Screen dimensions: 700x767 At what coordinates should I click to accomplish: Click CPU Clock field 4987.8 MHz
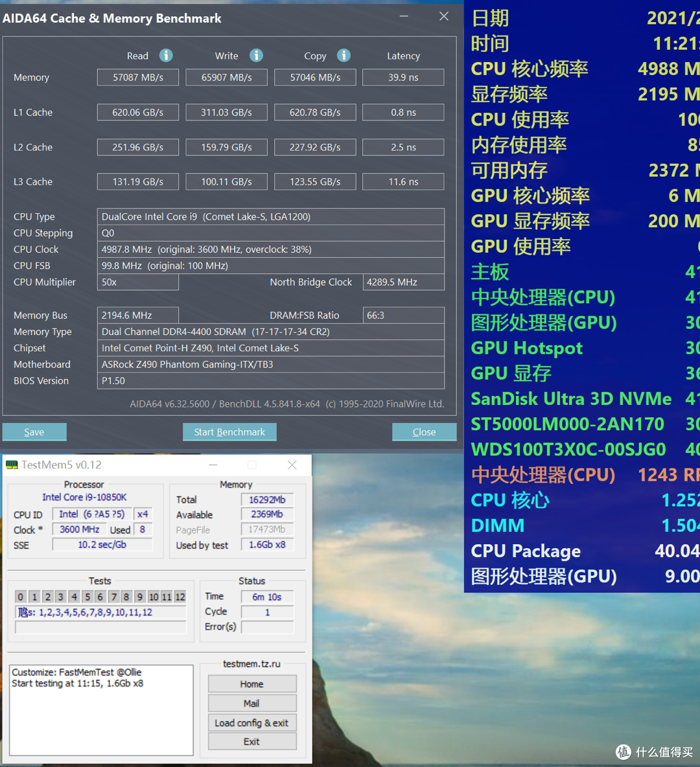(x=271, y=249)
